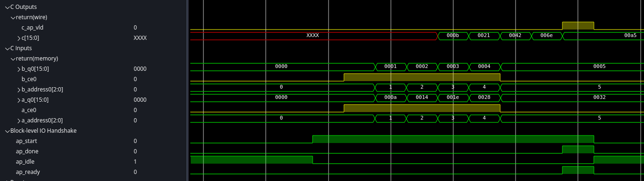Click the ap_done high pulse
Viewport: 644px width, 181px height.
point(578,150)
